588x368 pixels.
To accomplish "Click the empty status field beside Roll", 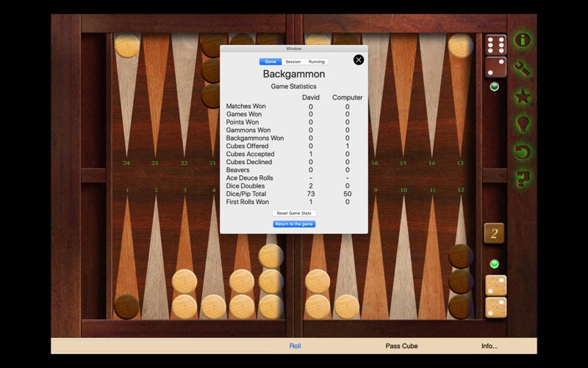I will click(163, 346).
